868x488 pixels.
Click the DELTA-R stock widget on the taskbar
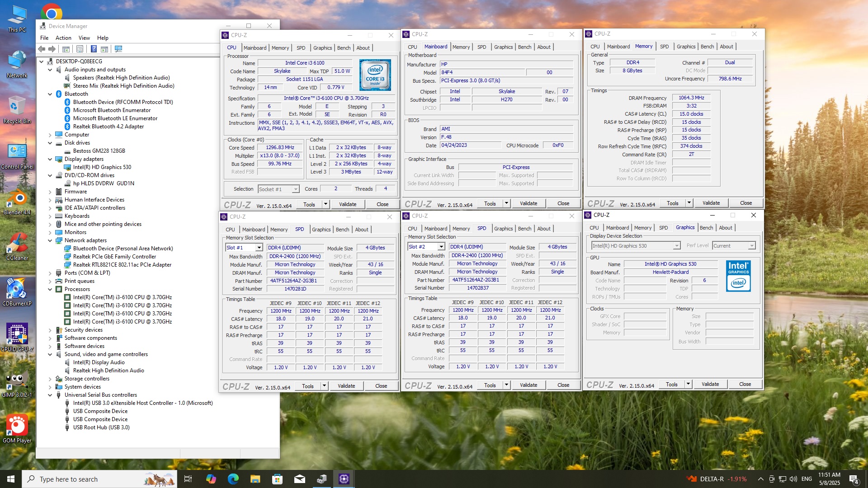(717, 479)
